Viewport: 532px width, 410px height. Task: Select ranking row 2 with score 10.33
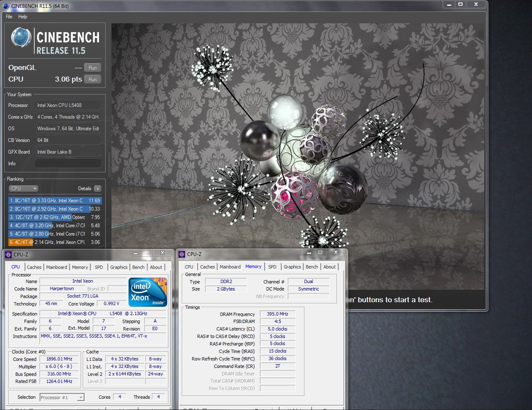[54, 209]
